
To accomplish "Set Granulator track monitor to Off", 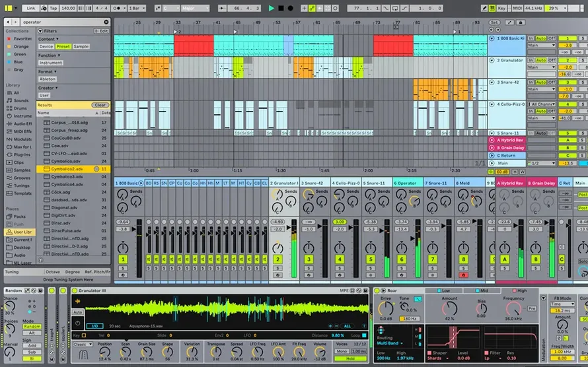I will tap(552, 60).
